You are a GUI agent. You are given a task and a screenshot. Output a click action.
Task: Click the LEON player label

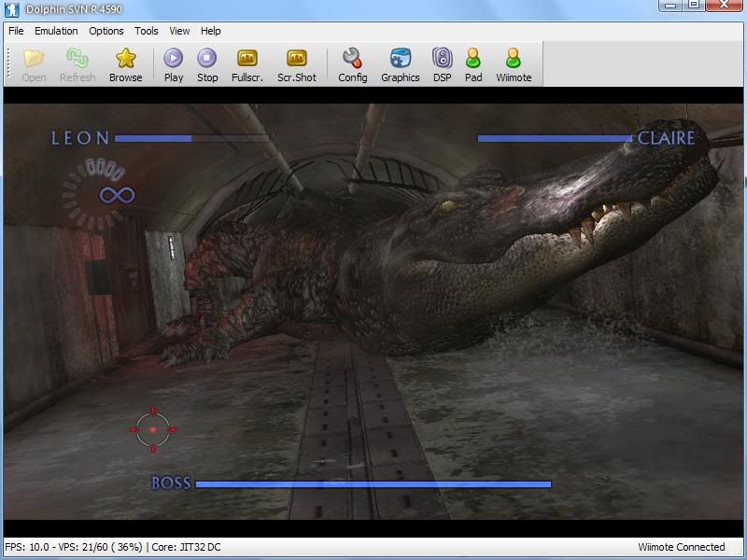pyautogui.click(x=80, y=138)
